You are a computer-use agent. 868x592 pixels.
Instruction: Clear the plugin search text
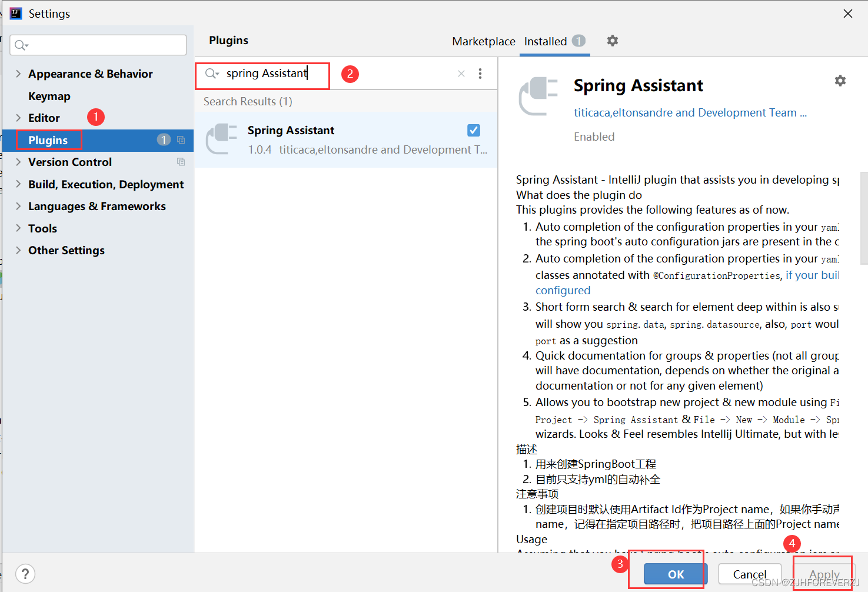[x=461, y=74]
